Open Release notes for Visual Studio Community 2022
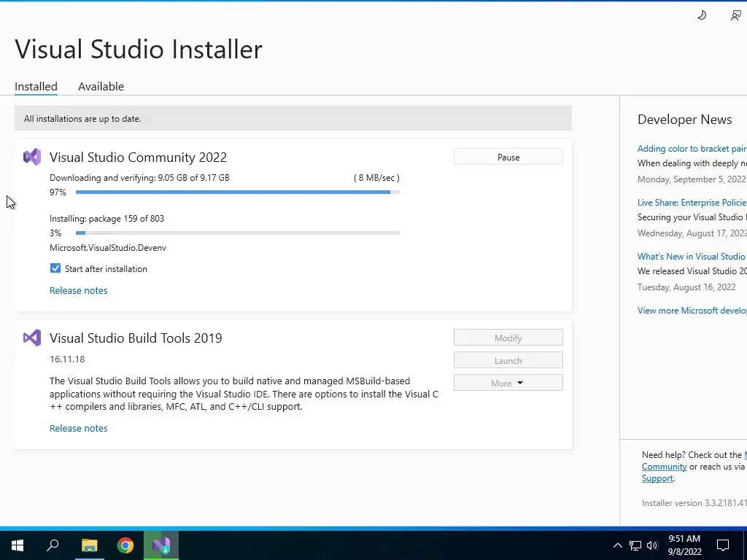 pos(79,290)
